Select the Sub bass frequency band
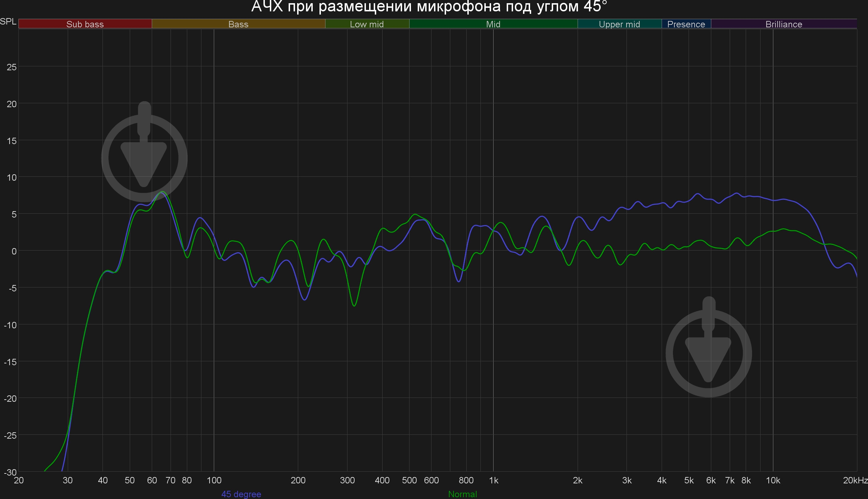 click(x=85, y=24)
